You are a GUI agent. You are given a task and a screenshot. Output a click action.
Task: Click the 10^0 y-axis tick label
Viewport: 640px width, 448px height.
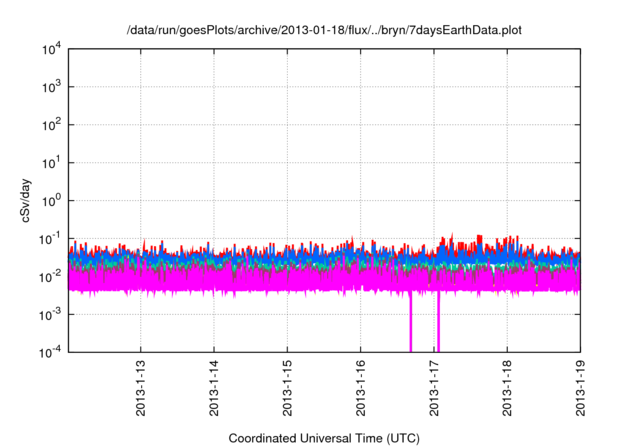coord(51,201)
